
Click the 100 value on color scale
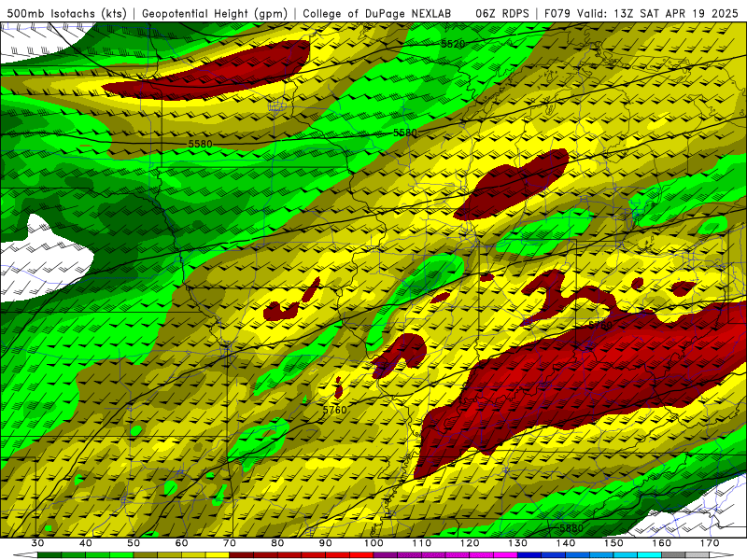click(x=374, y=543)
